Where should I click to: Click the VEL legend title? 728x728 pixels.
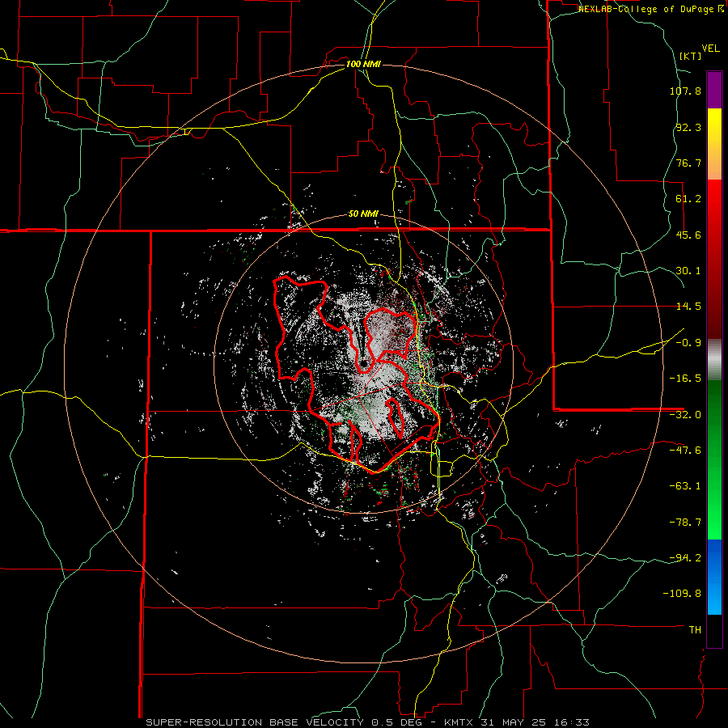point(710,49)
